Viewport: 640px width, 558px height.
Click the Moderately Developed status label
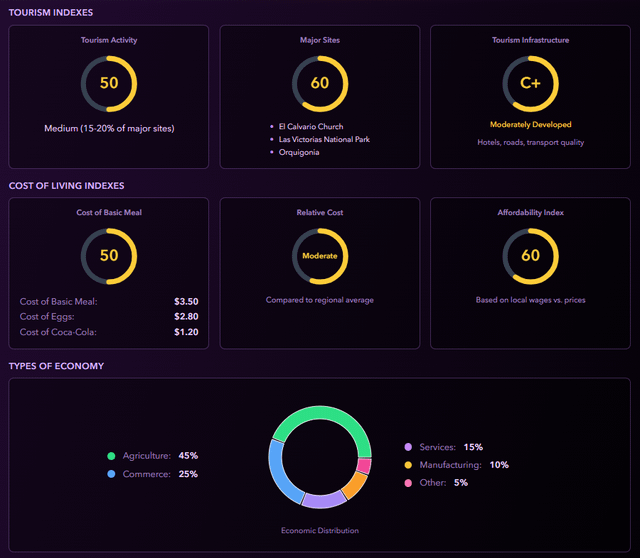click(530, 125)
